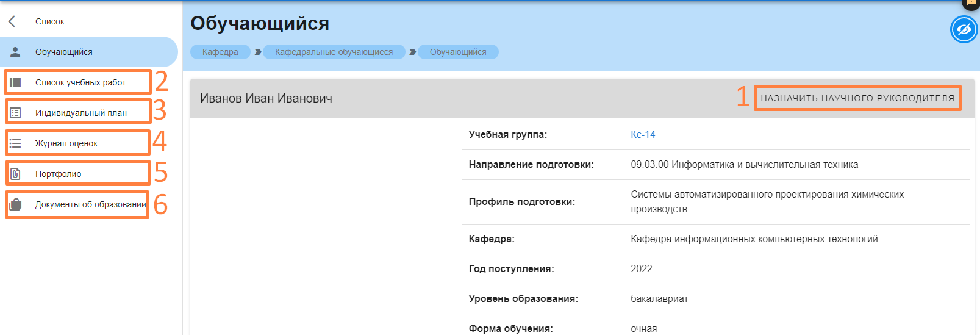Click the Кафедра информационных компьютерных технологий value
The width and height of the screenshot is (980, 335).
coord(754,239)
